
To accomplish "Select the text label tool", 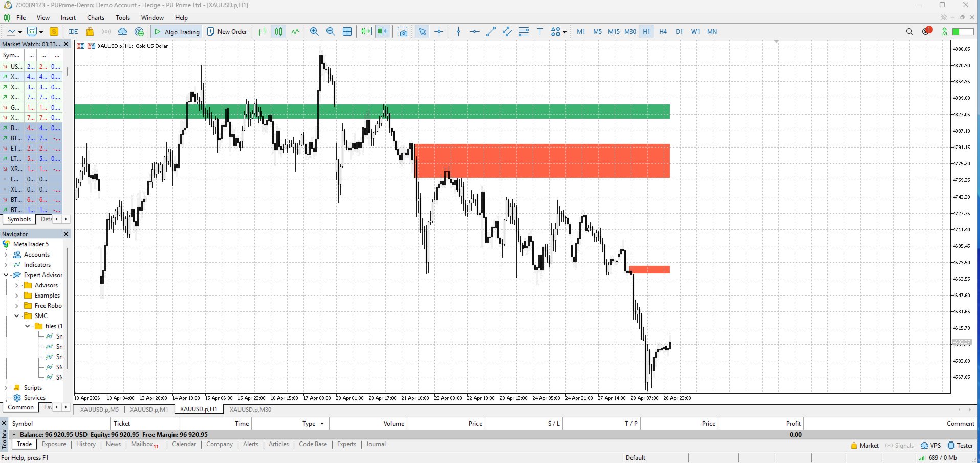I will coord(540,32).
